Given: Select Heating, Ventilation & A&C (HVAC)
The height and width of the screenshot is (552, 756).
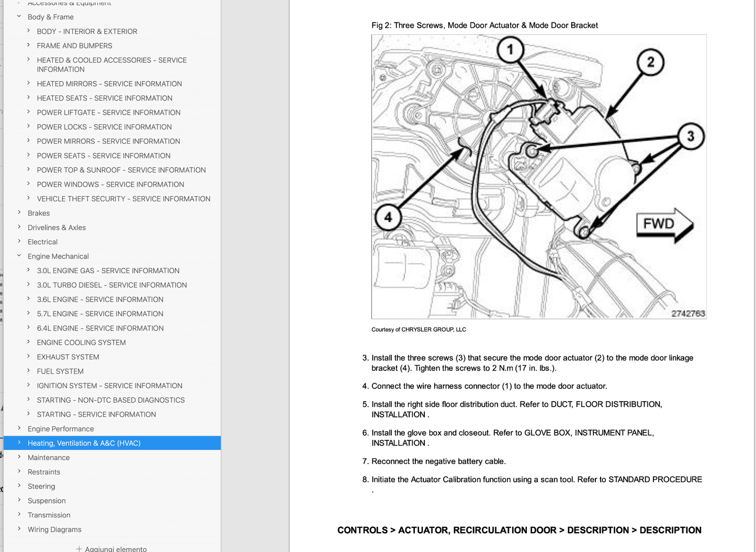Looking at the screenshot, I should coord(84,443).
